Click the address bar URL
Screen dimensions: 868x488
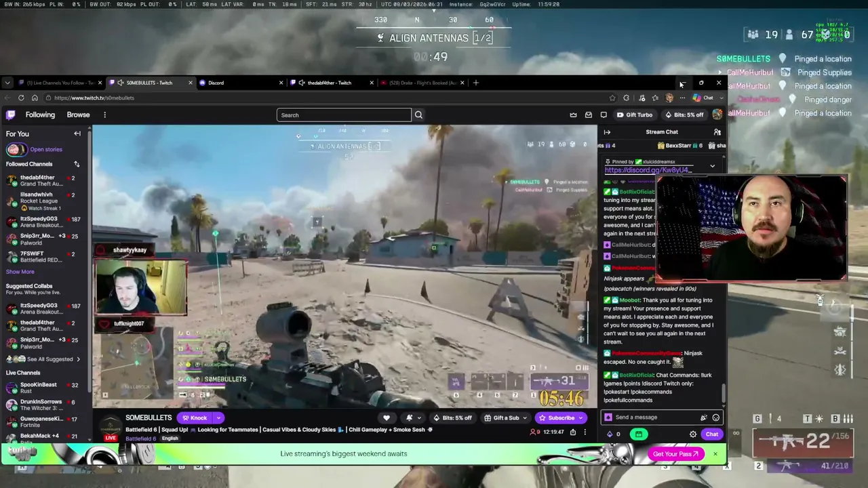(94, 98)
